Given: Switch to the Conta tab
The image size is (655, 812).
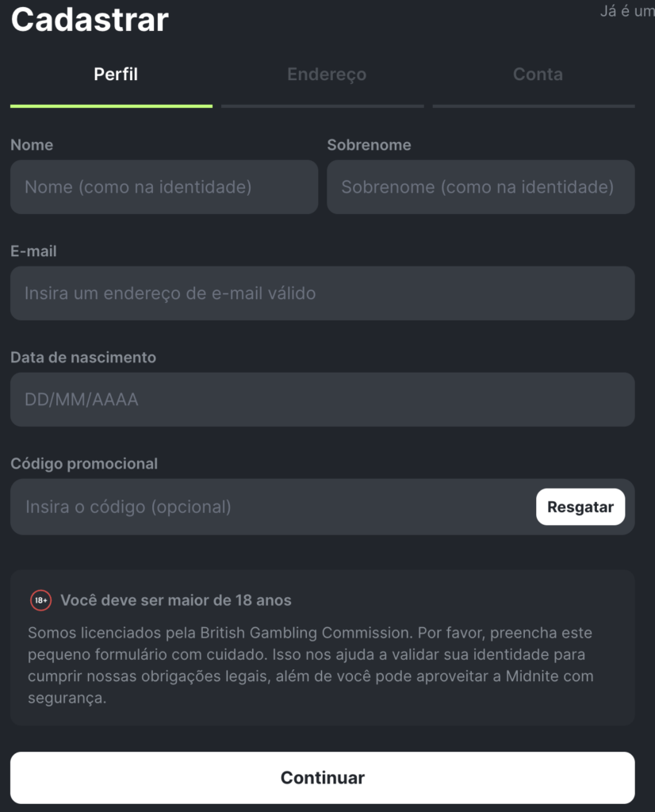Looking at the screenshot, I should click(x=538, y=75).
